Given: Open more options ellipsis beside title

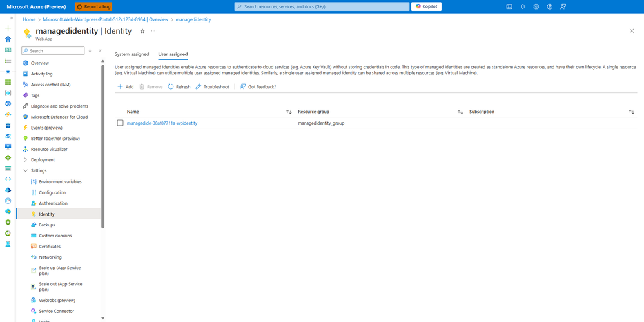Looking at the screenshot, I should point(153,31).
